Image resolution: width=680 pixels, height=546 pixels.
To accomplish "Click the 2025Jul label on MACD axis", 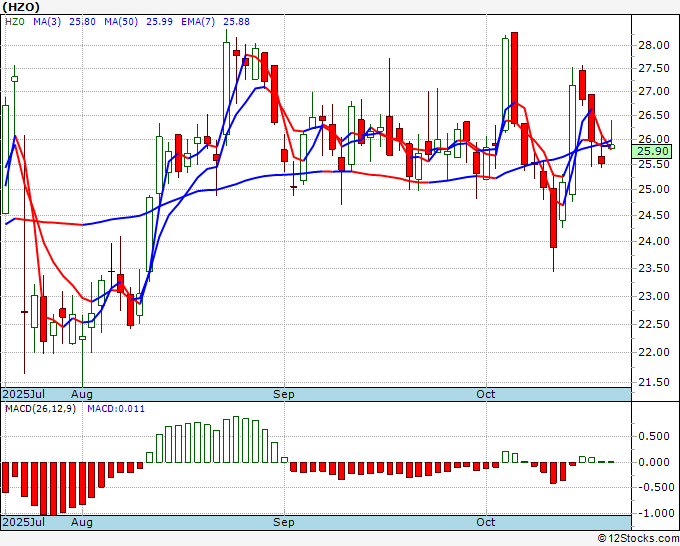I will tap(24, 522).
